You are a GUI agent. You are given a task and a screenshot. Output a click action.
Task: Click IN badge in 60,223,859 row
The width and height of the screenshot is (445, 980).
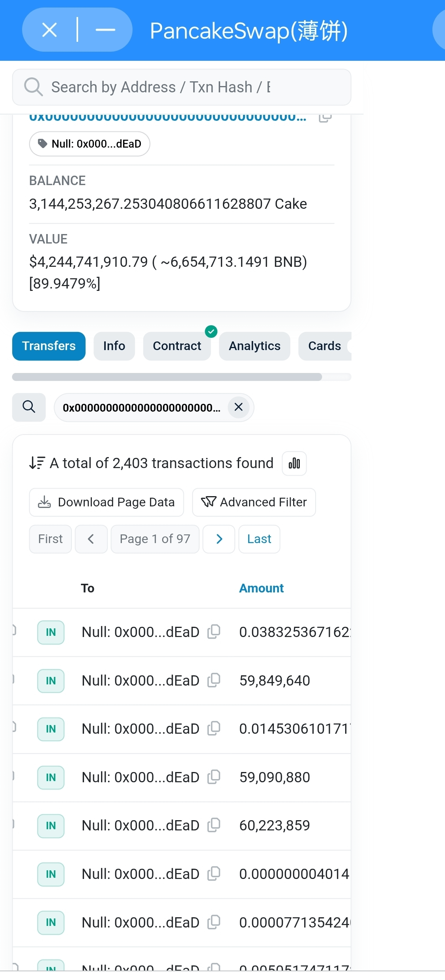click(51, 826)
